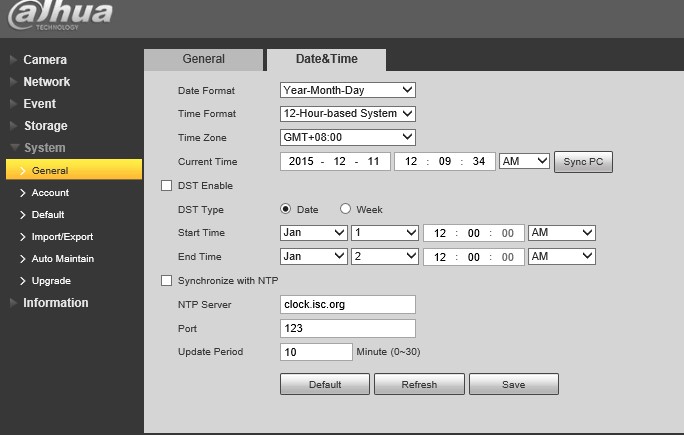Open the Start Time day dropdown
The height and width of the screenshot is (435, 684).
point(385,233)
